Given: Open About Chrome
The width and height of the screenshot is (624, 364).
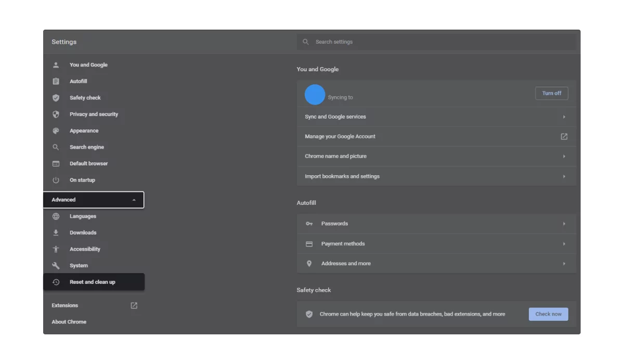Looking at the screenshot, I should pos(69,322).
